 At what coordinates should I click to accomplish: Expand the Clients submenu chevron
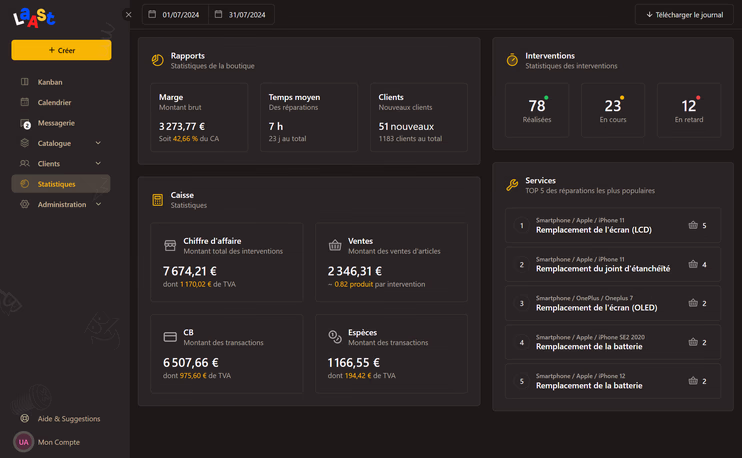click(x=98, y=163)
